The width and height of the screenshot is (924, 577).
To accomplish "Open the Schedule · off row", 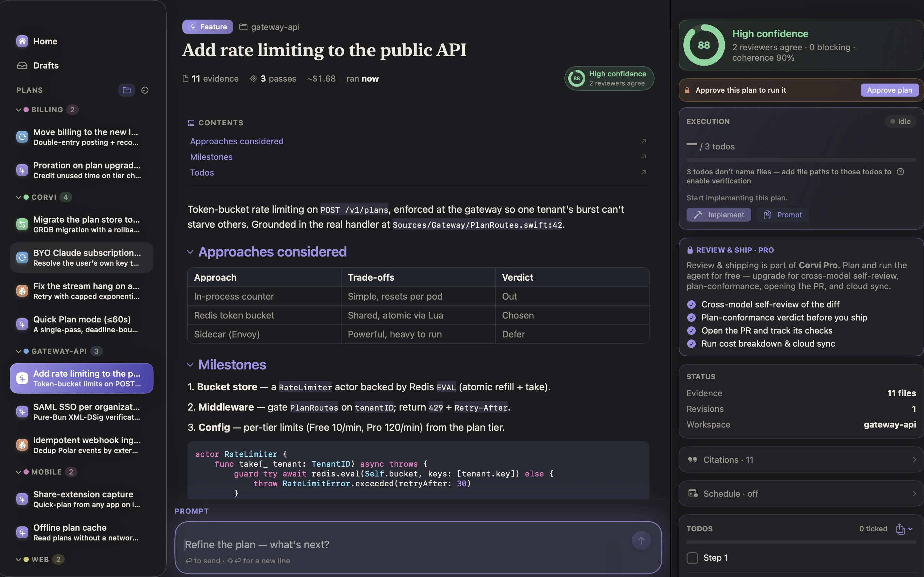I will tap(801, 493).
